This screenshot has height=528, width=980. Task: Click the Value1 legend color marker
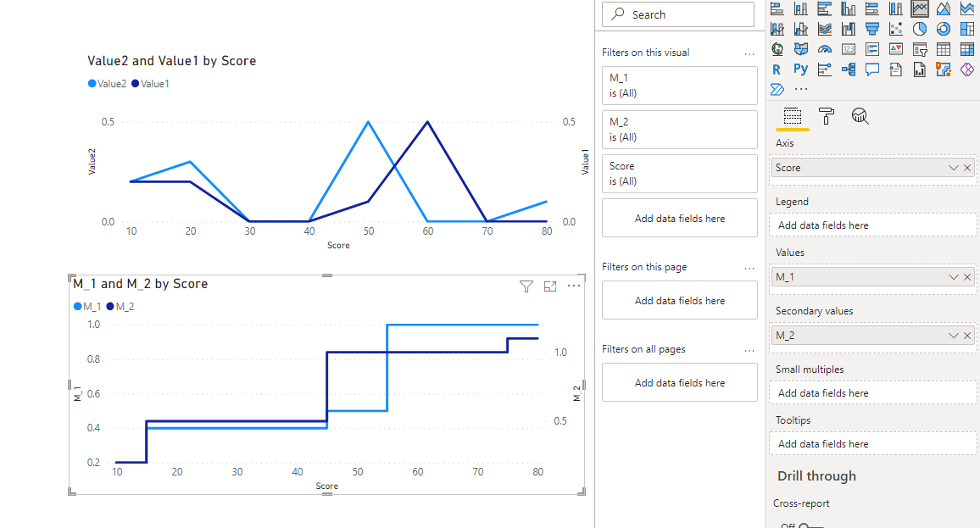(135, 84)
